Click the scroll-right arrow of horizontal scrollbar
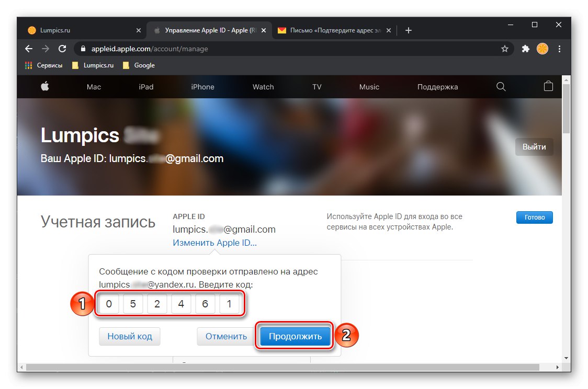The image size is (588, 389). click(558, 367)
